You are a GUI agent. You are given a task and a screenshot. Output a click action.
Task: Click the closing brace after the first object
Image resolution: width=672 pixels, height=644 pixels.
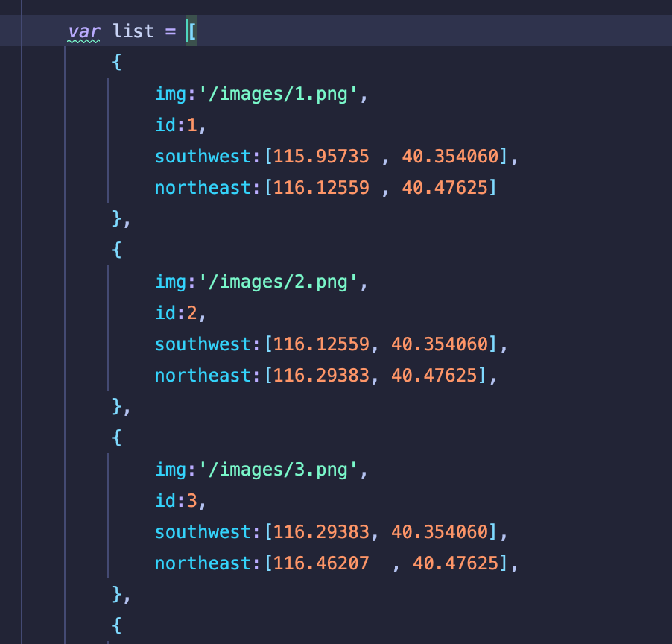click(x=116, y=218)
